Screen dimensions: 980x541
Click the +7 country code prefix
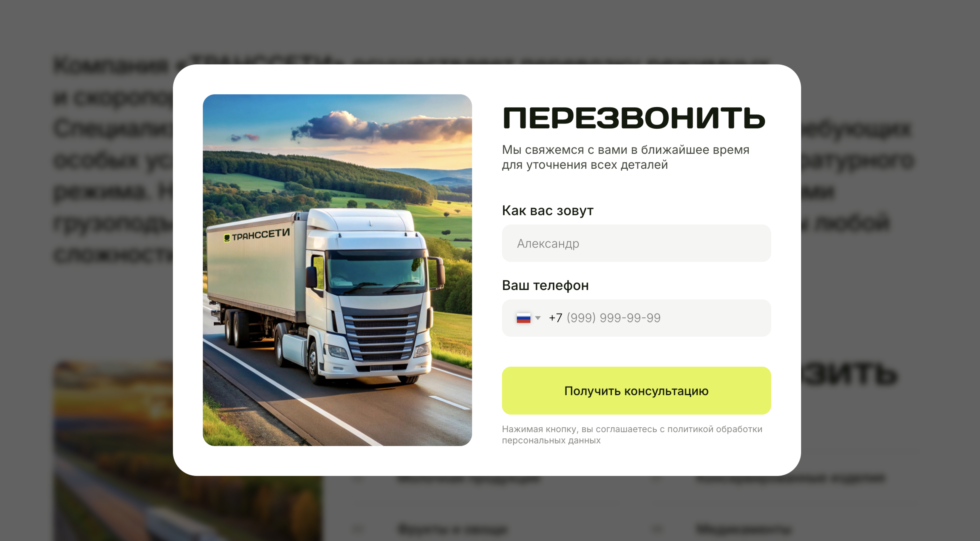tap(555, 318)
